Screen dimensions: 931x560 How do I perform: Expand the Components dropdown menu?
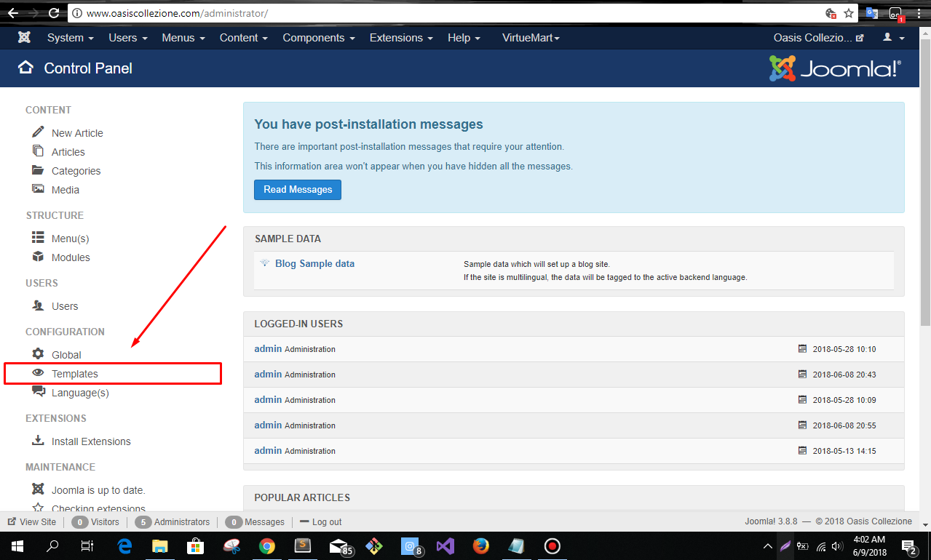319,38
